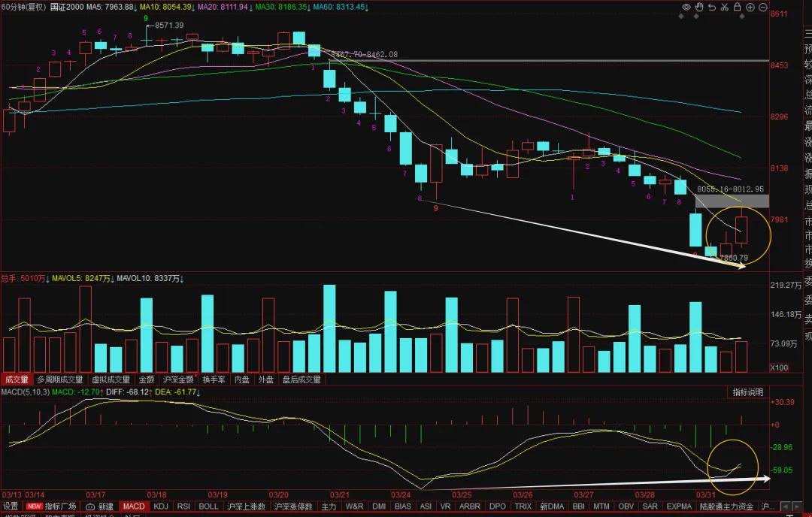812x517 pixels.
Task: Zoom out with the minus circle icon
Action: pos(763,8)
